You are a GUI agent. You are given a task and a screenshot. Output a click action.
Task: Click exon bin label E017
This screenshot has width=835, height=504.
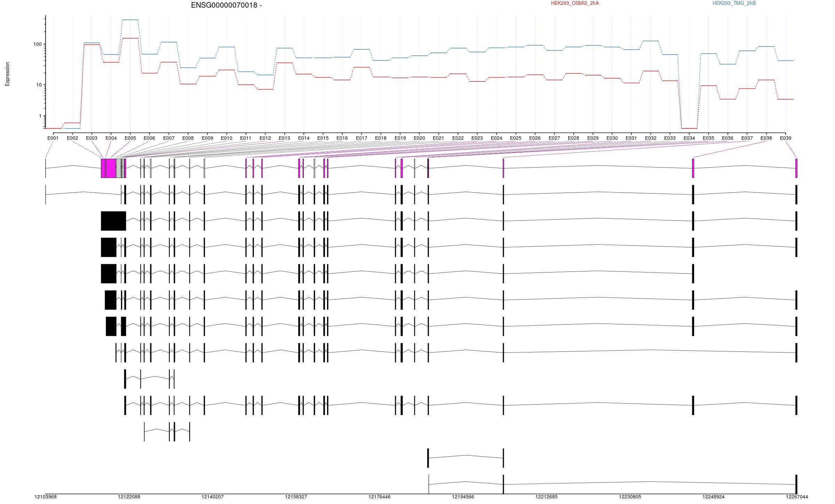(361, 138)
